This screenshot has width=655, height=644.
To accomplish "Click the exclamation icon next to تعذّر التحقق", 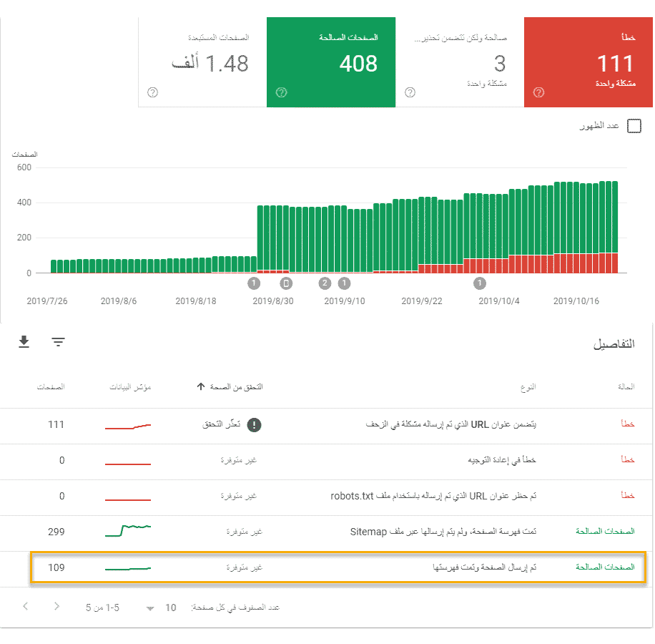I will tap(254, 425).
